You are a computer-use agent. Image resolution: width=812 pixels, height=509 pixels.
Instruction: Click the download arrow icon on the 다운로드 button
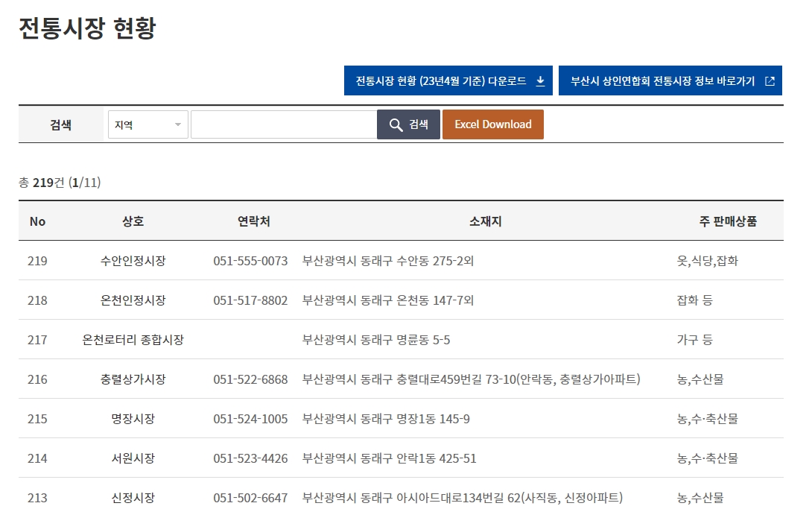click(x=539, y=80)
